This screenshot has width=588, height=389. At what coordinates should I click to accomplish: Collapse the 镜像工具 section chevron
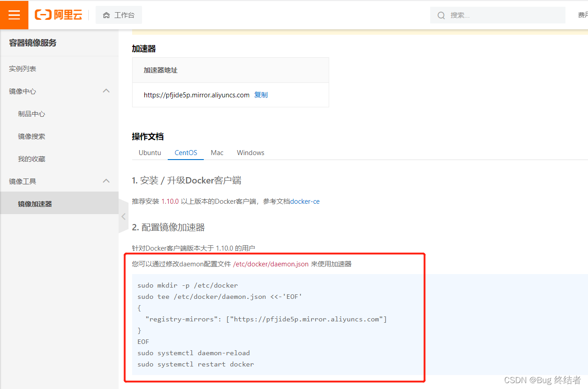point(106,181)
